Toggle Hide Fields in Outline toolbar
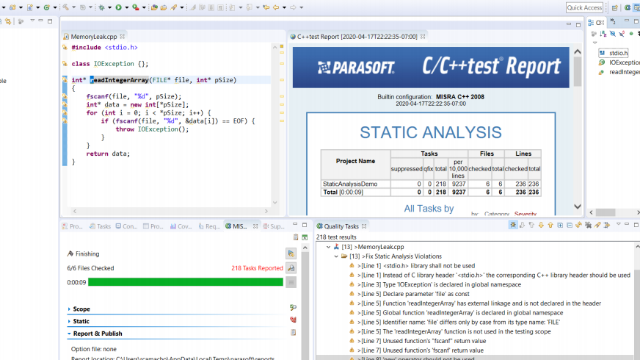Screen dimensions: 640x360 pos(613,33)
